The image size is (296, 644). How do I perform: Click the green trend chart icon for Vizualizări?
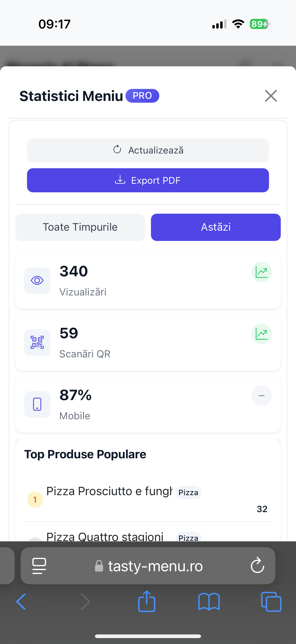(261, 272)
